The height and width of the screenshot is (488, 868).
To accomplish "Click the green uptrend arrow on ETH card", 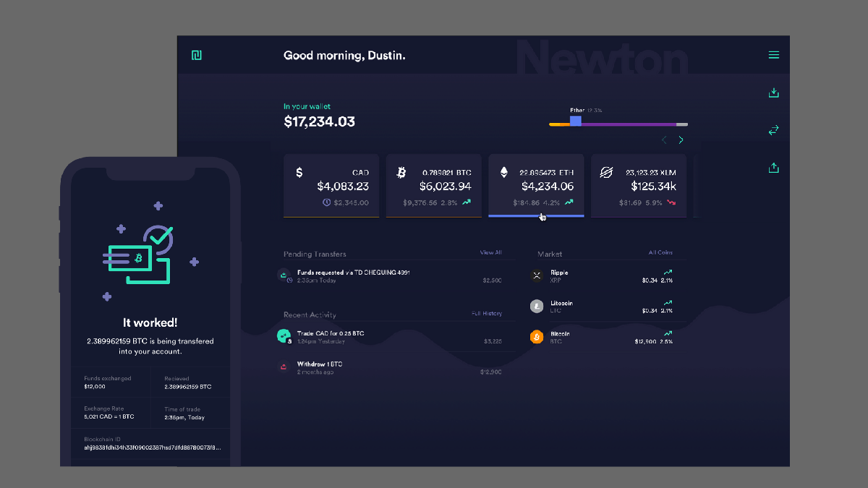I will tap(569, 202).
